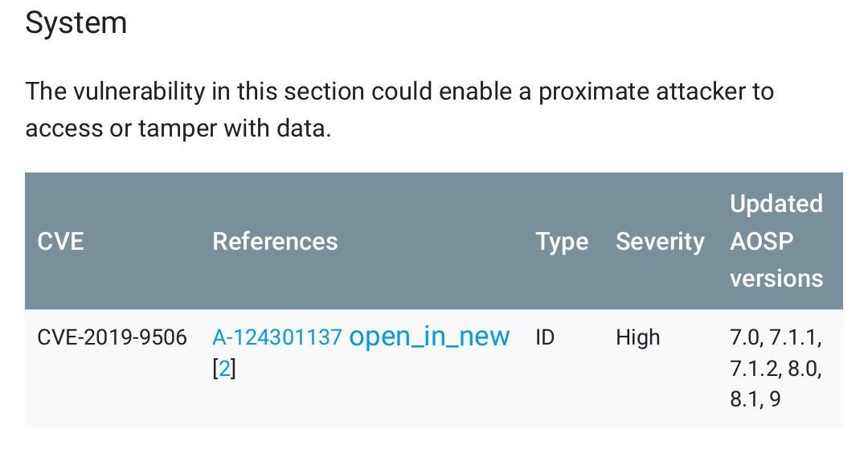
Task: Click the High severity cell
Action: (637, 338)
